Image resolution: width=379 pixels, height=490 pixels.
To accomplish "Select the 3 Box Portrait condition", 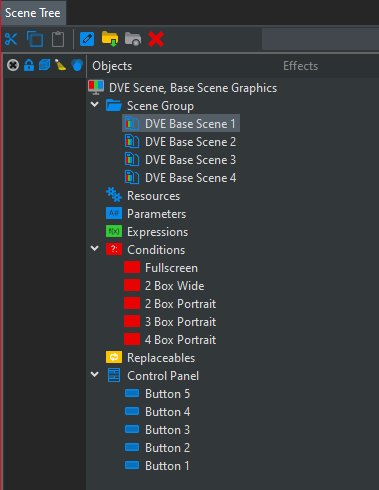I will [180, 322].
